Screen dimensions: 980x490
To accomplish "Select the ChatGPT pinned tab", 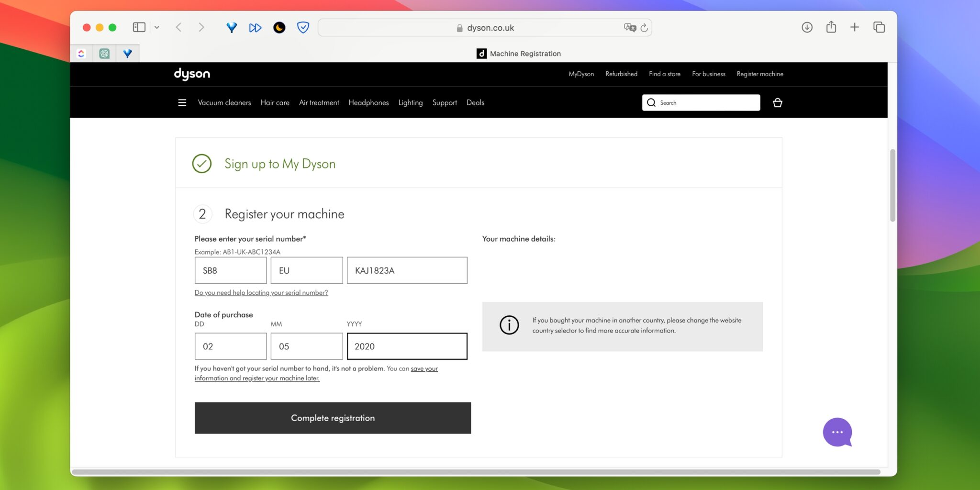I will (104, 54).
